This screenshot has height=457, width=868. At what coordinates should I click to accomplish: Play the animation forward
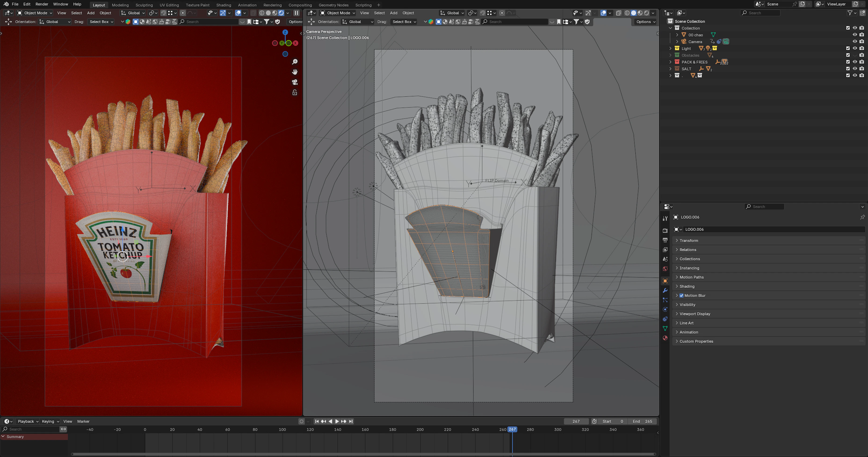[337, 421]
